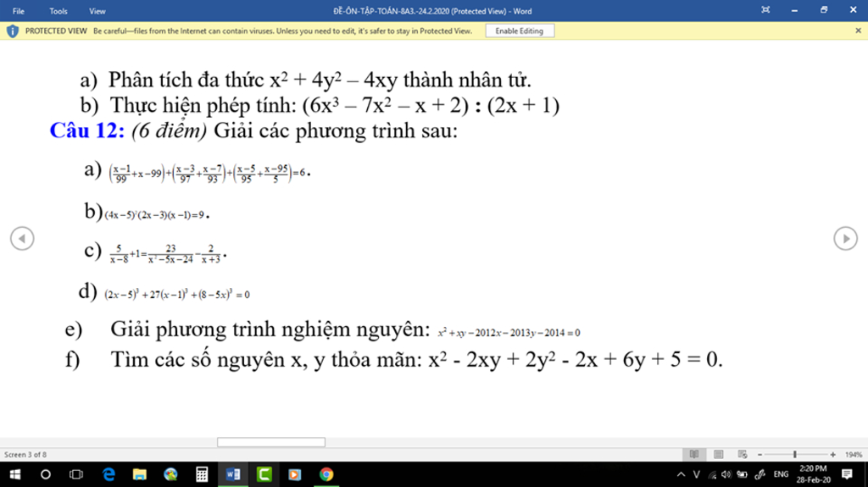This screenshot has width=868, height=487.
Task: Open File Explorer from taskbar
Action: pyautogui.click(x=140, y=474)
